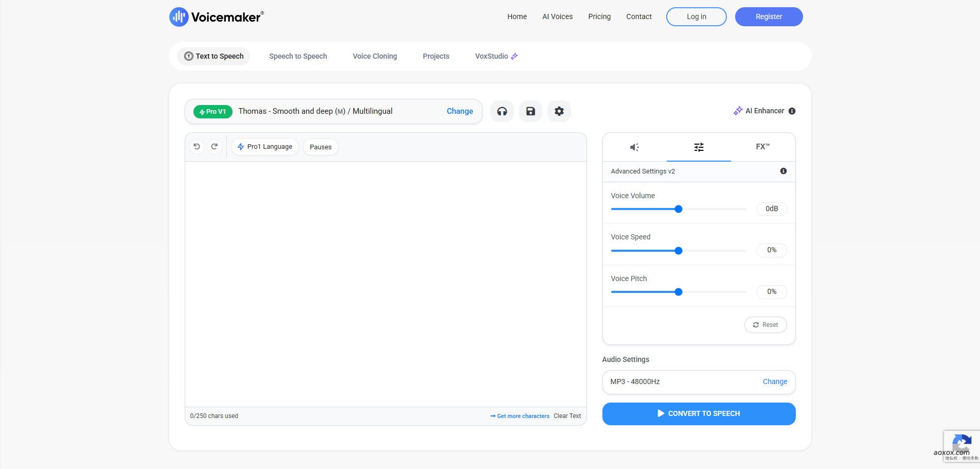The width and height of the screenshot is (980, 469).
Task: Open the gear settings icon
Action: click(x=559, y=111)
